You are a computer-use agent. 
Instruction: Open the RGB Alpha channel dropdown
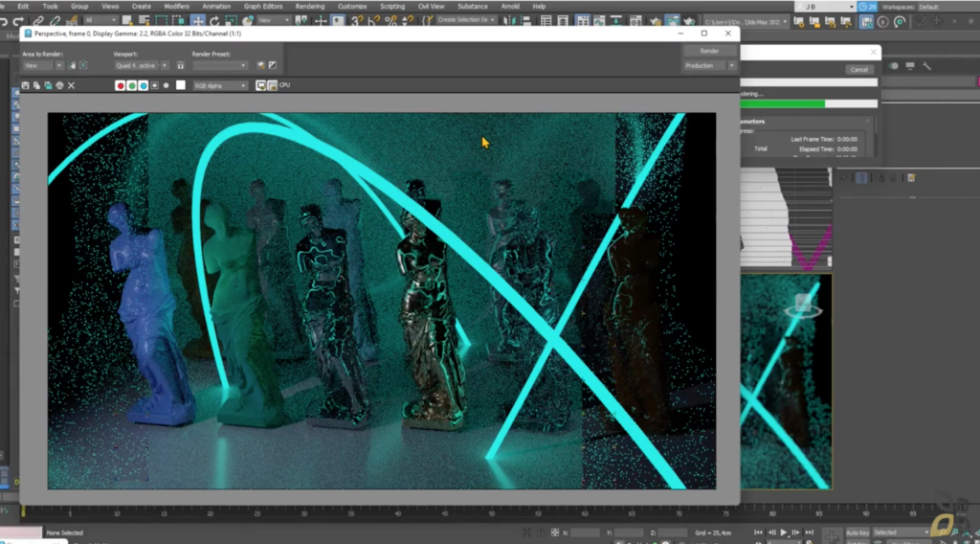pyautogui.click(x=219, y=85)
